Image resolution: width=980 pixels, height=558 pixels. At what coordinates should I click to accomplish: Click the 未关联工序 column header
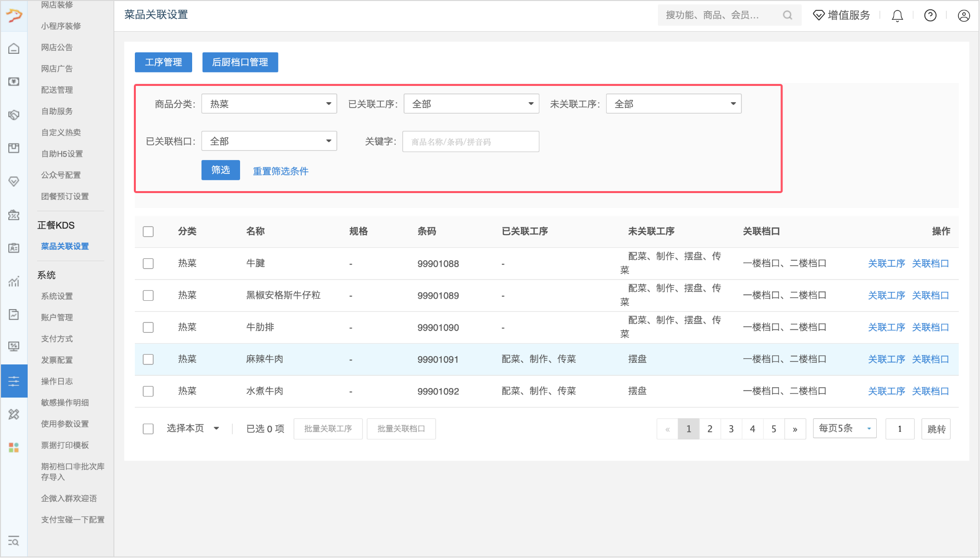[651, 231]
